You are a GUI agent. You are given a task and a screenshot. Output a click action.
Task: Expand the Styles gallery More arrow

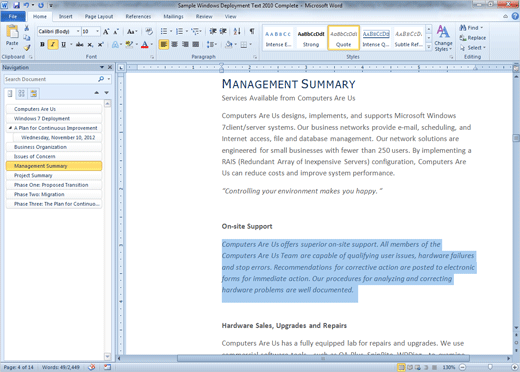coord(429,47)
